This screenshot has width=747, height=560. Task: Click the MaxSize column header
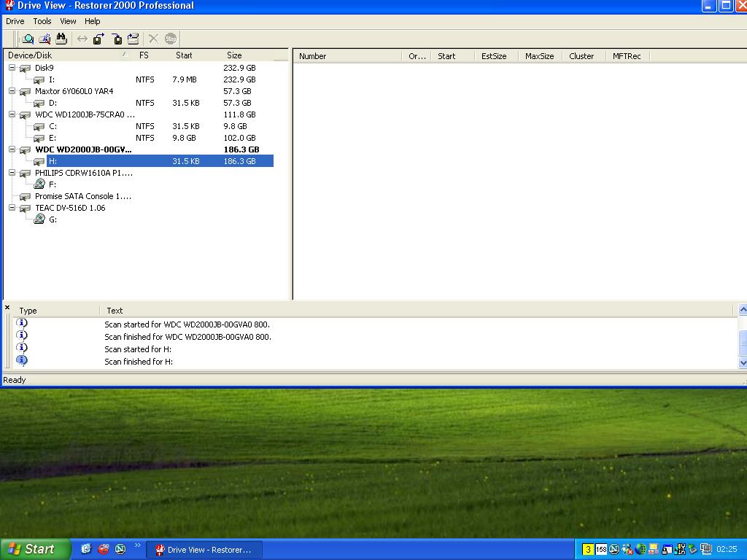(x=540, y=56)
